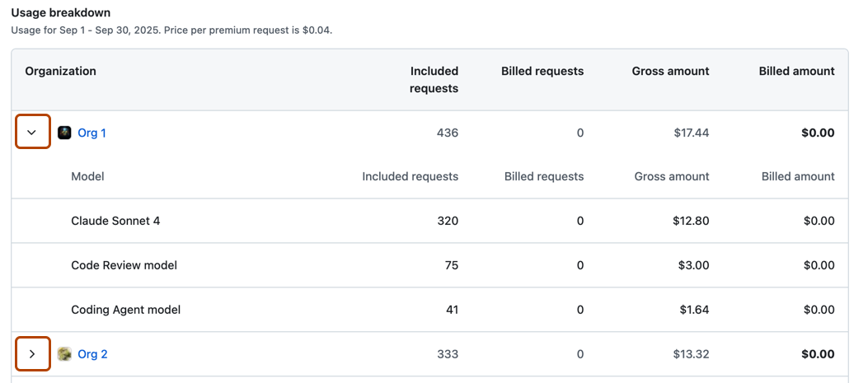Click Org 1 gross amount $17.44
Image resolution: width=868 pixels, height=383 pixels.
pos(690,133)
